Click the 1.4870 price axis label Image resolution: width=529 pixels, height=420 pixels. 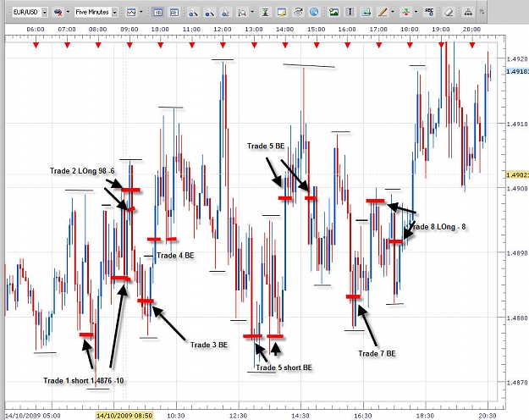pyautogui.click(x=517, y=383)
